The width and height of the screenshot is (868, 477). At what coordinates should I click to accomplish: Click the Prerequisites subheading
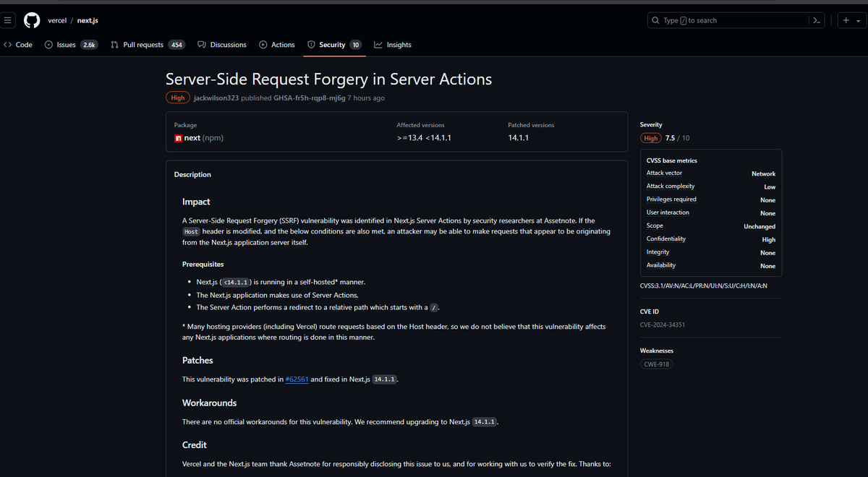203,265
